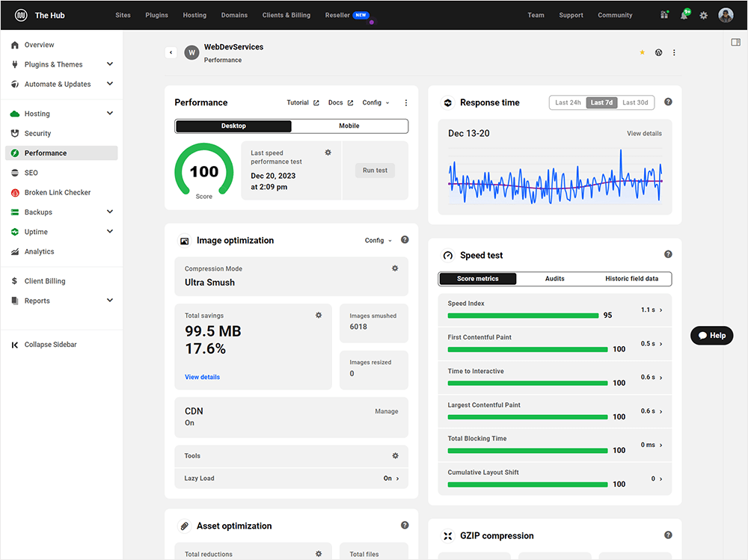Image resolution: width=748 pixels, height=560 pixels.
Task: Open Security in sidebar
Action: click(x=61, y=134)
